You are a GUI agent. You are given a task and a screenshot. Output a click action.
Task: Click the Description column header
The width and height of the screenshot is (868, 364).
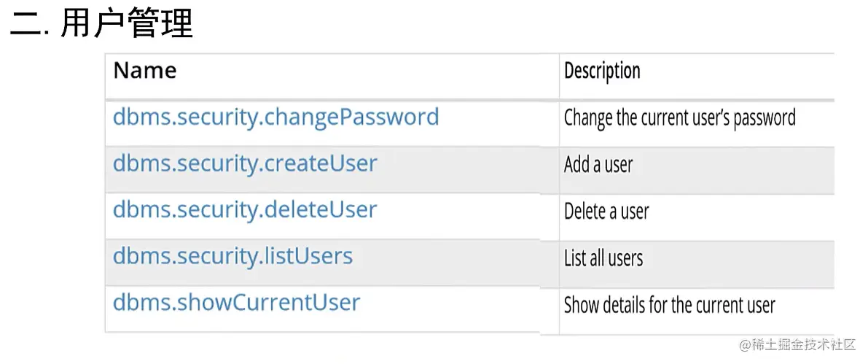point(602,71)
